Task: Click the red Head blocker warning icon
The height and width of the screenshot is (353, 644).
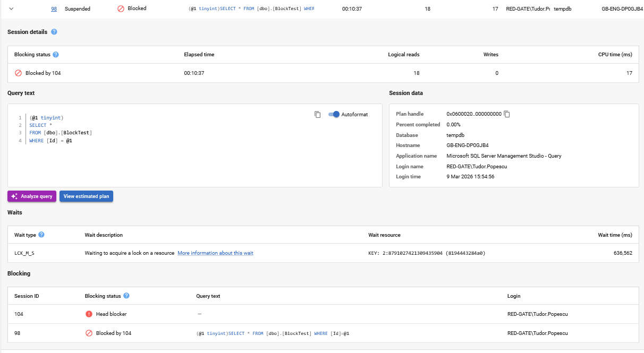Action: (89, 314)
